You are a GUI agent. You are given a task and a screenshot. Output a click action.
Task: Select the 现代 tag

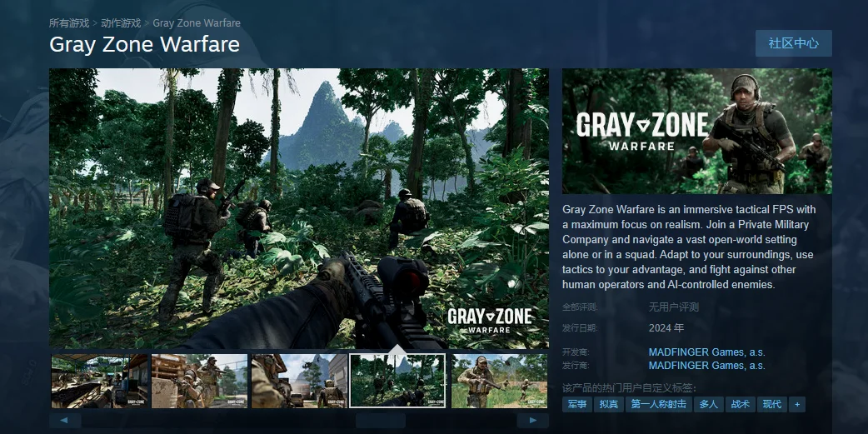point(771,405)
